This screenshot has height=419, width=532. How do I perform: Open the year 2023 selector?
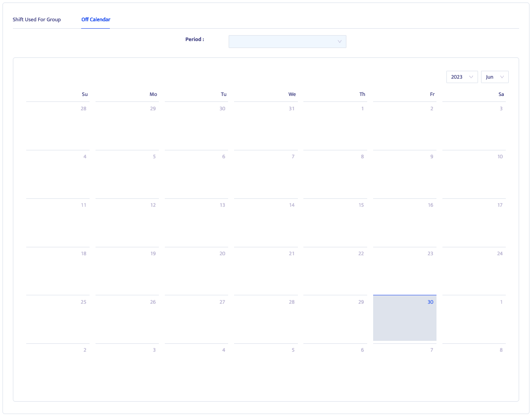coord(461,77)
